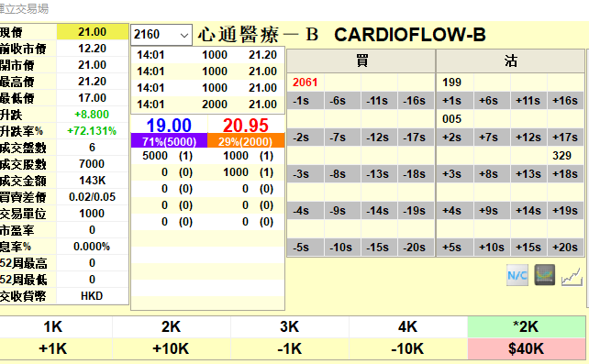Screen dimensions: 589x364
Task: Click the 買 column header
Action: [x=361, y=61]
